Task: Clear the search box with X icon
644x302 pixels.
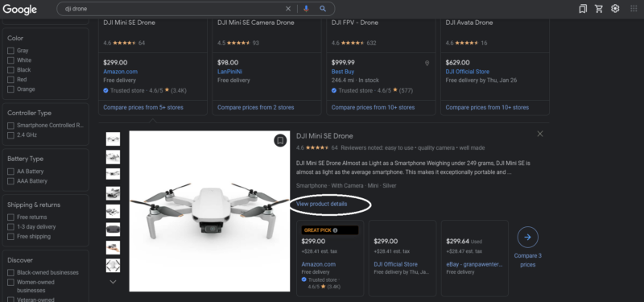Action: pos(288,9)
